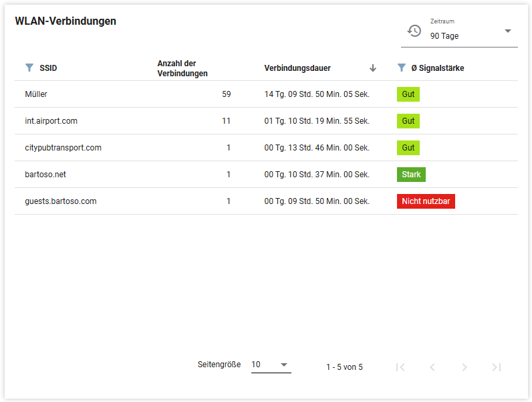This screenshot has height=402, width=532.
Task: Click the red Nicht nutzbar badge
Action: pyautogui.click(x=426, y=201)
